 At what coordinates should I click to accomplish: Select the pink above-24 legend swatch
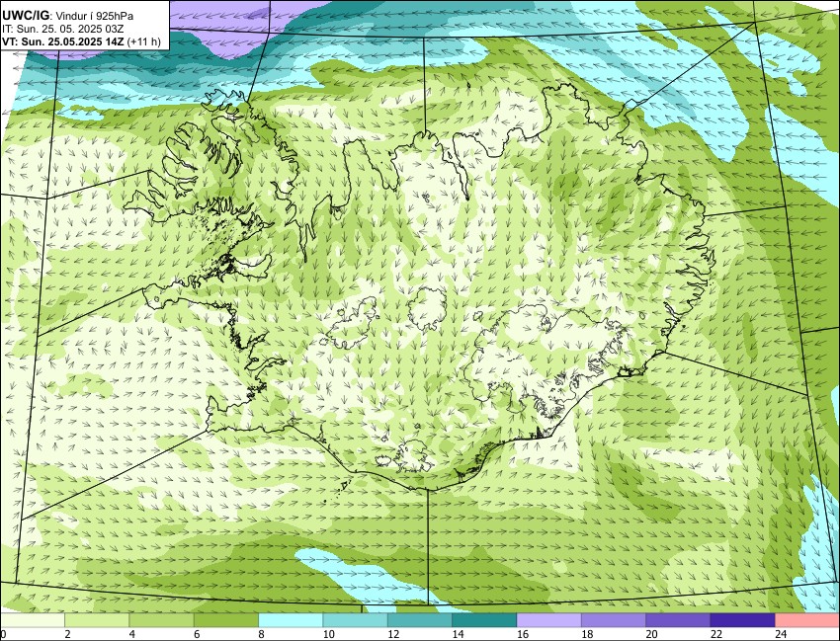(807, 620)
